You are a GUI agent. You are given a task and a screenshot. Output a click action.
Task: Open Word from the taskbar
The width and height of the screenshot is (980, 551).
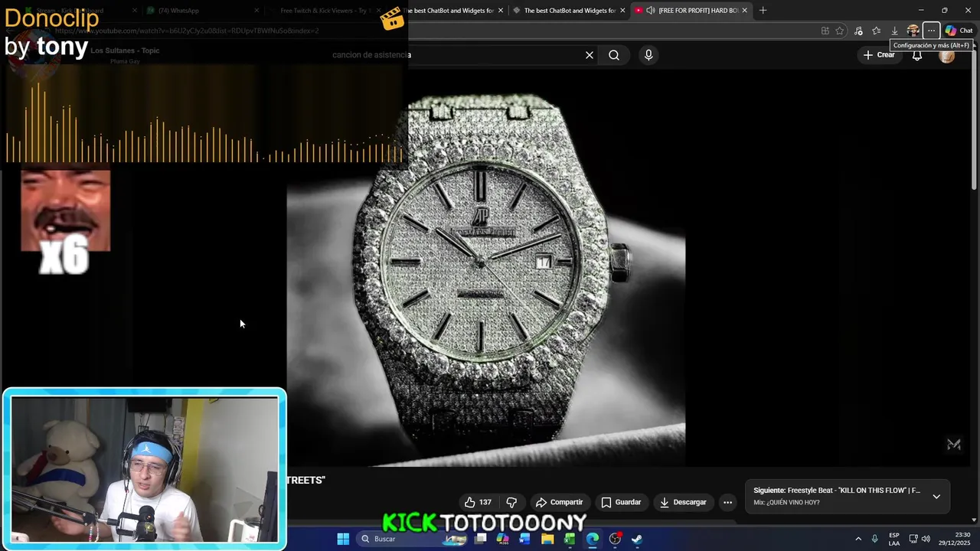pos(524,539)
